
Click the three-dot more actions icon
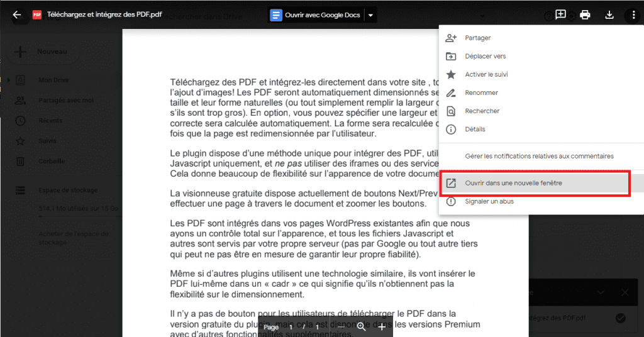tap(634, 15)
